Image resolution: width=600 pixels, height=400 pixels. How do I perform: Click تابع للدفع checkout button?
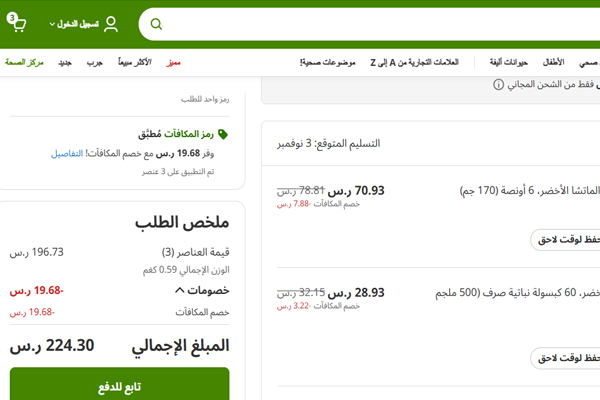click(x=119, y=385)
